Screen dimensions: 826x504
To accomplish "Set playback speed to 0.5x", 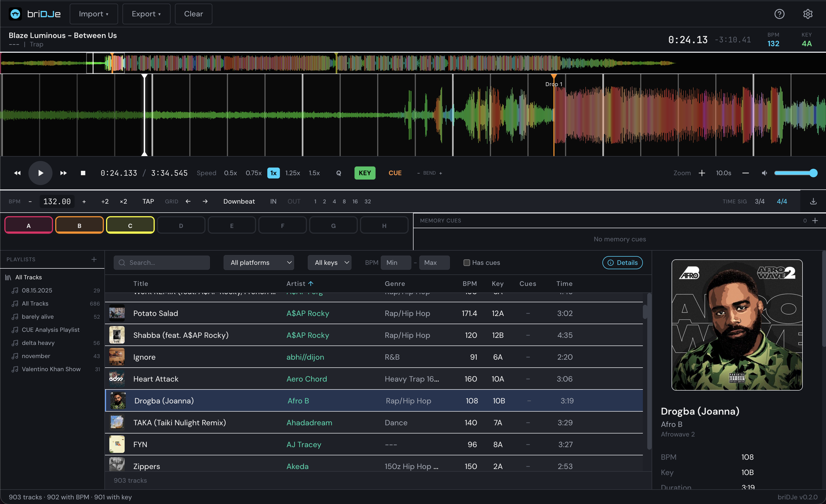I will pos(230,173).
